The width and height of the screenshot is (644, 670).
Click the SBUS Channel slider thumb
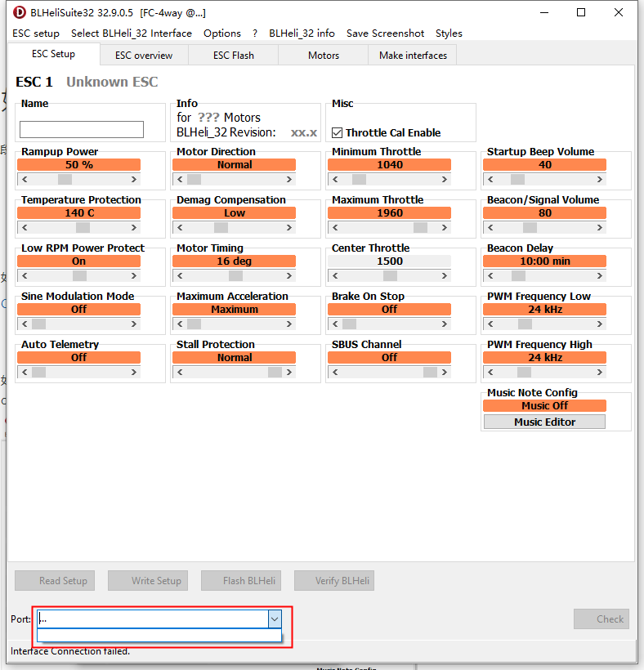[431, 373]
